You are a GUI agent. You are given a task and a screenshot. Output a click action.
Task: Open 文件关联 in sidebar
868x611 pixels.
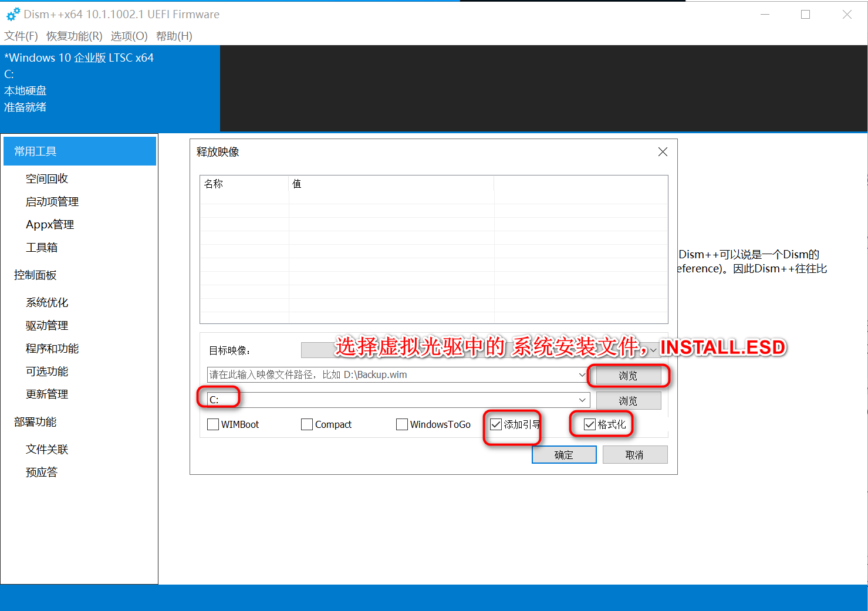click(47, 450)
